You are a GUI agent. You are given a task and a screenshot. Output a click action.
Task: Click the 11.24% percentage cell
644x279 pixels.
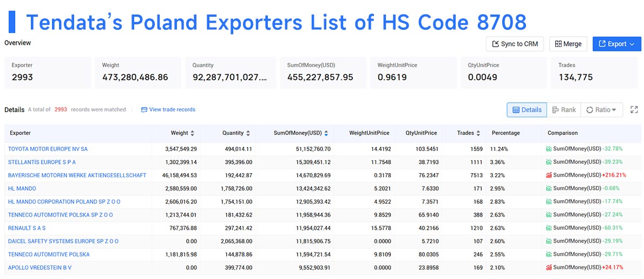click(499, 149)
